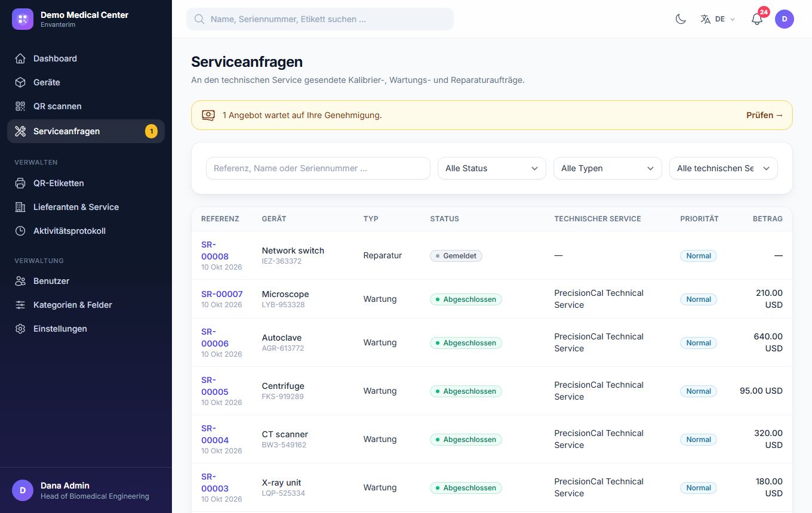Click the Demo Medical Center logo icon

(23, 19)
